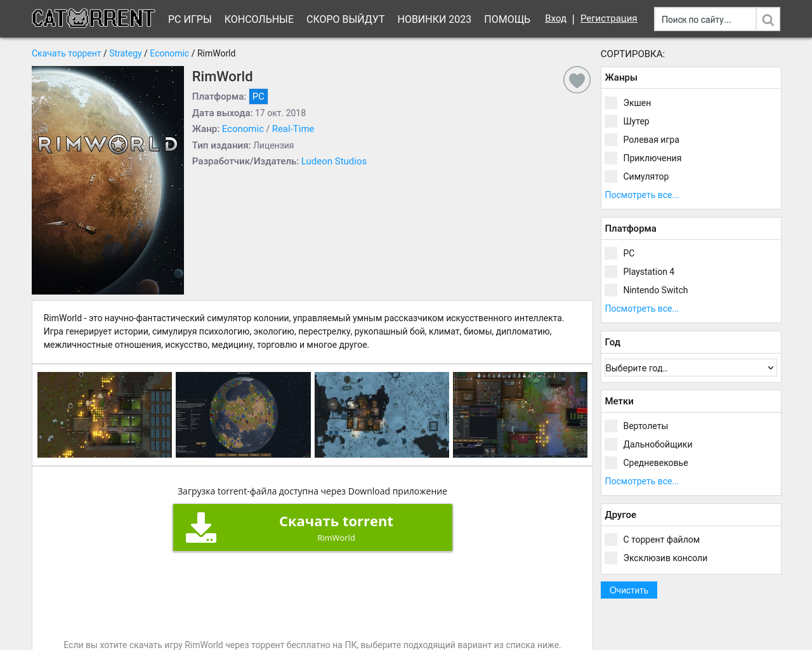Click the RimWorld cover image

108,180
